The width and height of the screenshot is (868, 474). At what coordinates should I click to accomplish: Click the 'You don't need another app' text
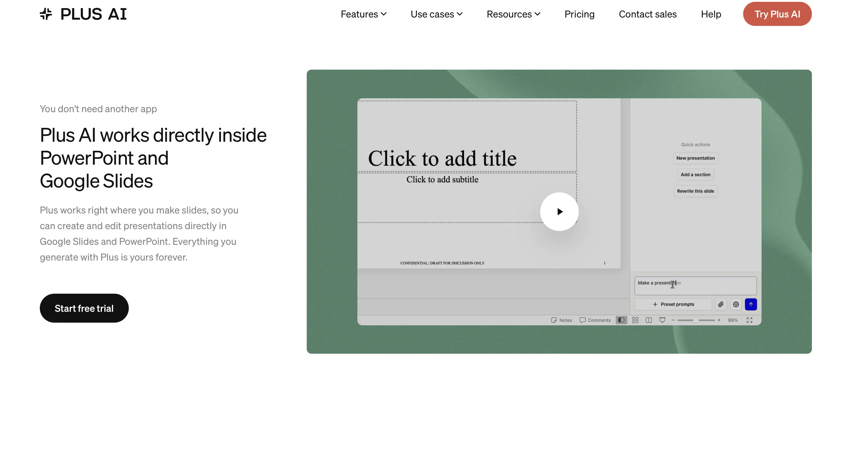(98, 109)
